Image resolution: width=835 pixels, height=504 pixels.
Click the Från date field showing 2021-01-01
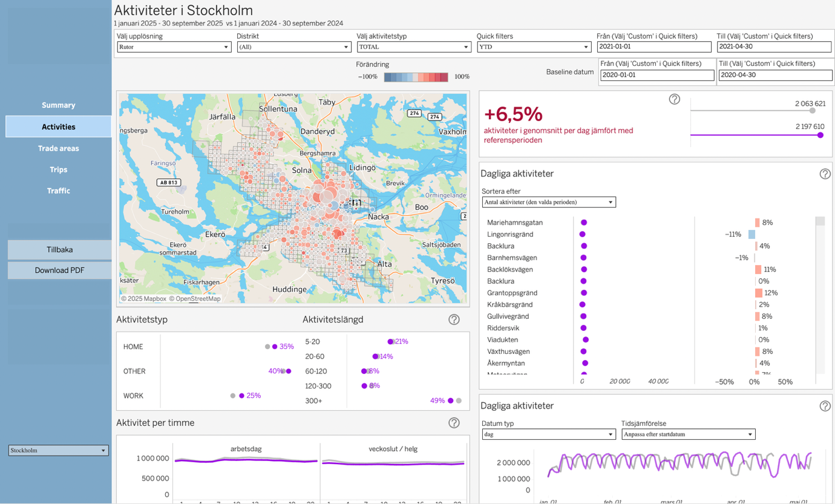coord(653,47)
